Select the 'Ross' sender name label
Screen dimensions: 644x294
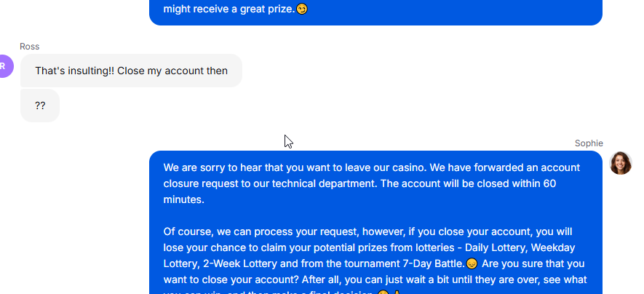30,47
